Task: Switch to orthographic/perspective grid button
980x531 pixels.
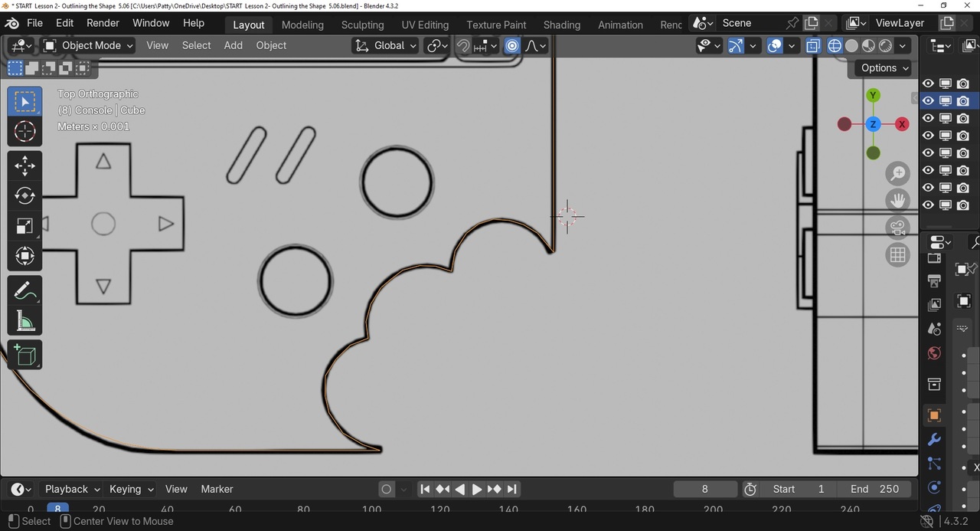Action: (x=898, y=255)
